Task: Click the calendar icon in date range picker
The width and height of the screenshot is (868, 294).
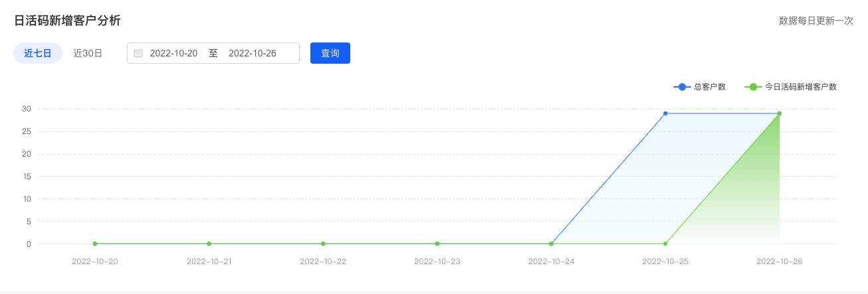Action: [x=138, y=53]
